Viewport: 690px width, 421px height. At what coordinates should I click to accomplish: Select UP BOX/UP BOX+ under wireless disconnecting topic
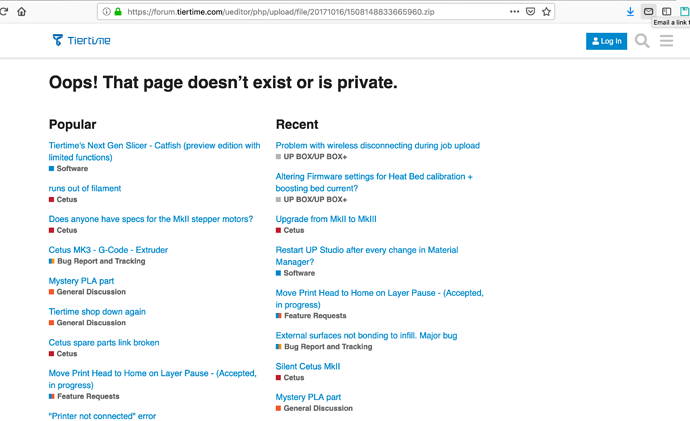[x=311, y=157]
